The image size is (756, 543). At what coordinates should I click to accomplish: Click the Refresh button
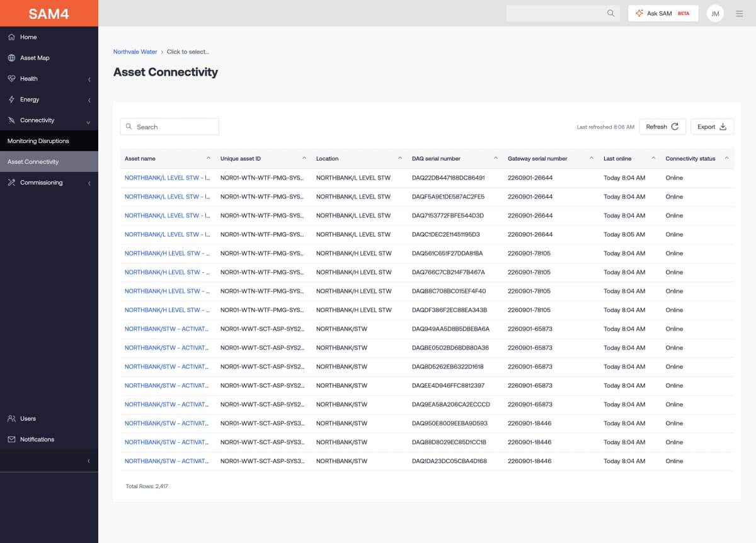point(662,127)
